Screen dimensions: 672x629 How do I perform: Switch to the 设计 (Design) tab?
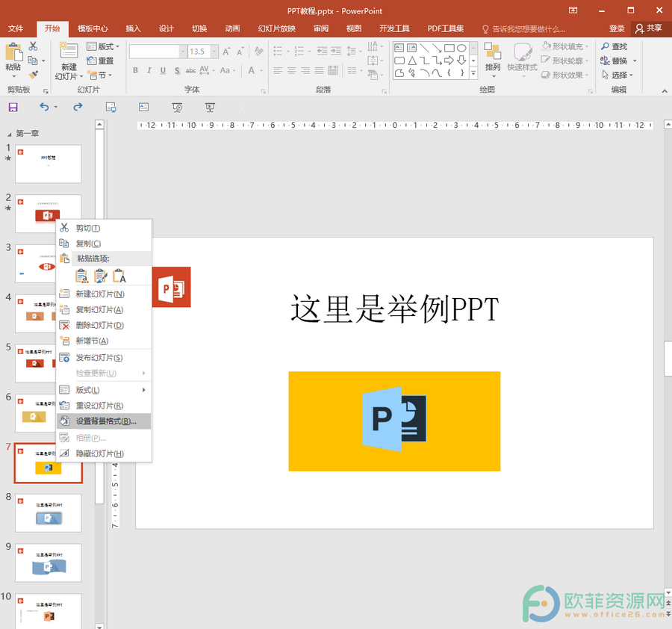(x=167, y=28)
